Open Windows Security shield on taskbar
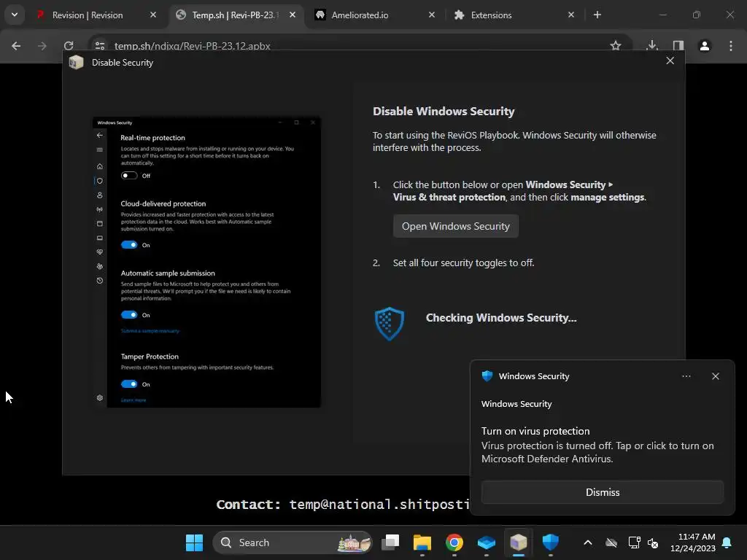 550,542
